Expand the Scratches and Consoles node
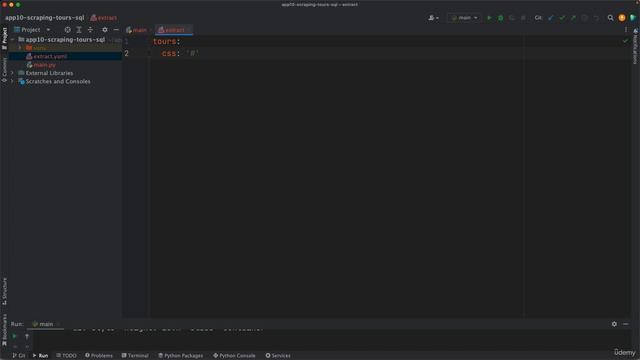Screen dimensions: 640x360 (12, 82)
